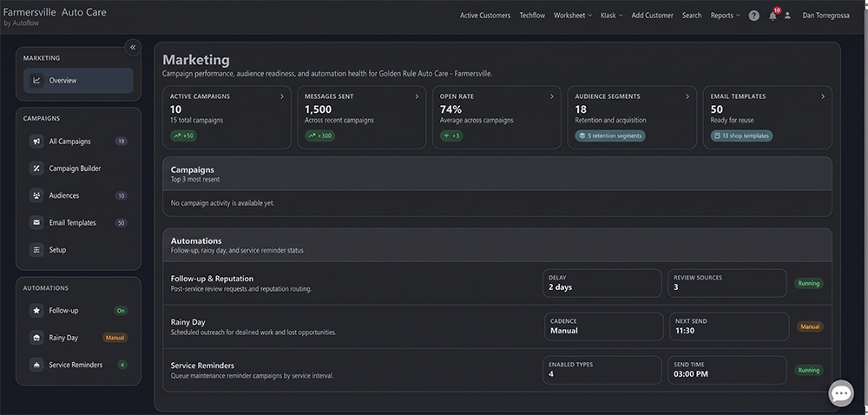Viewport: 868px width, 415px height.
Task: Expand Open Rate card via chevron
Action: (551, 96)
